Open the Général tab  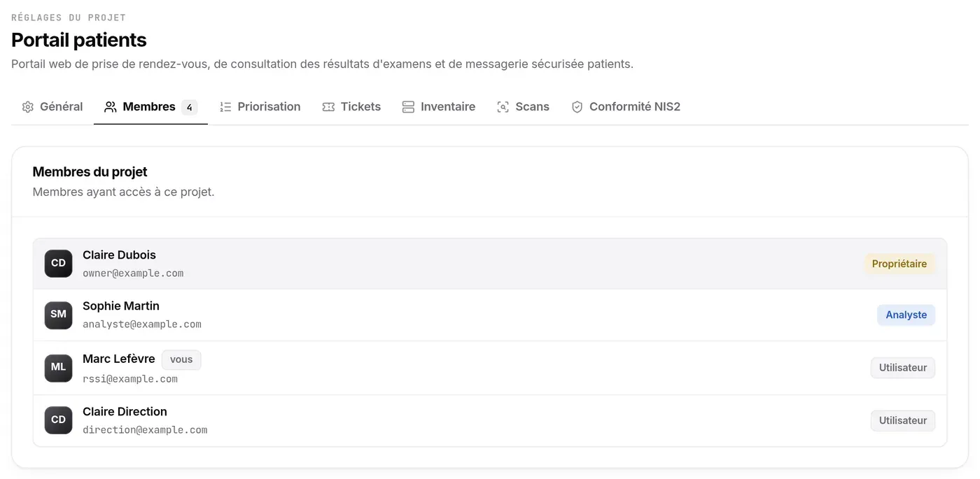click(52, 107)
